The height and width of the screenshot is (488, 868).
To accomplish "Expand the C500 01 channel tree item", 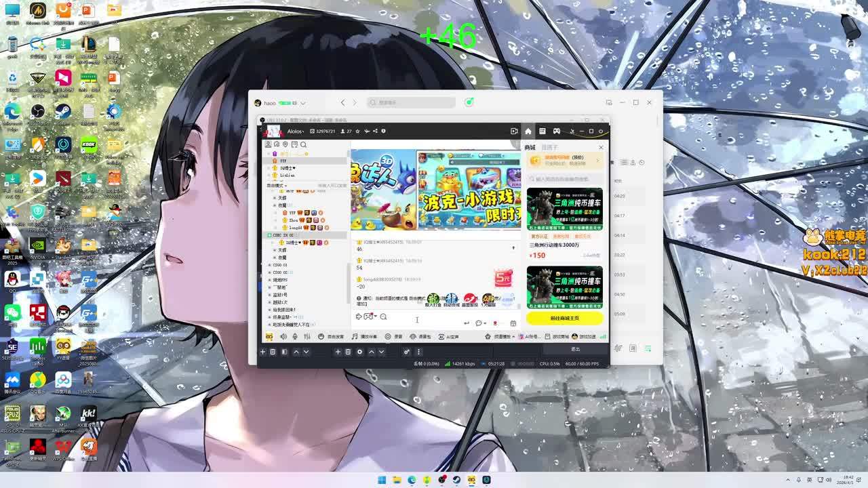I will pos(269,265).
